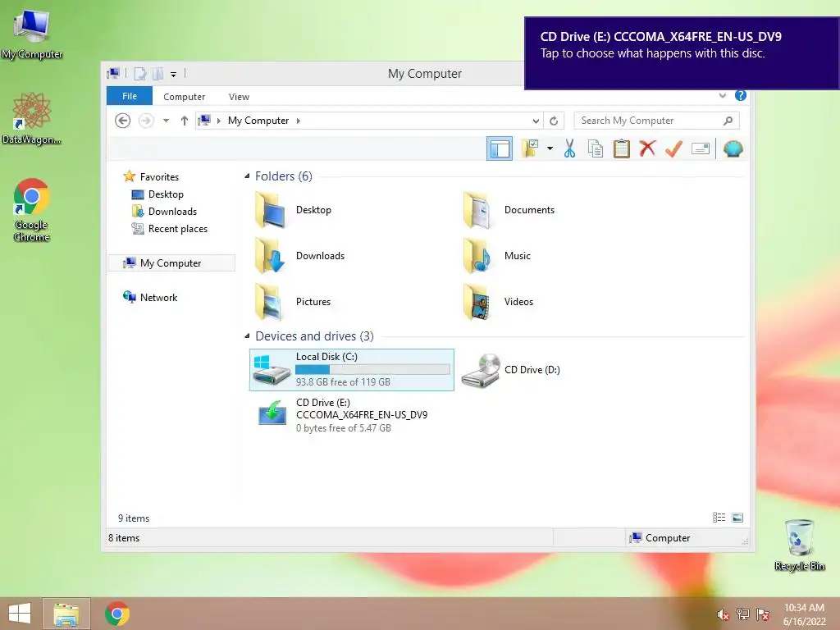Click the Google Chrome desktop shortcut
The height and width of the screenshot is (630, 840).
click(x=32, y=210)
